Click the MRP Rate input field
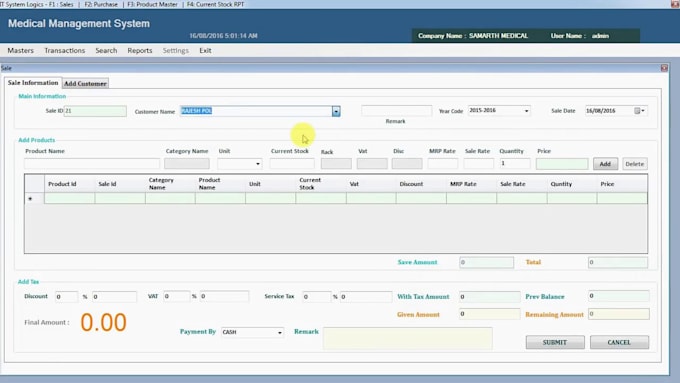The image size is (680, 383). (x=443, y=164)
